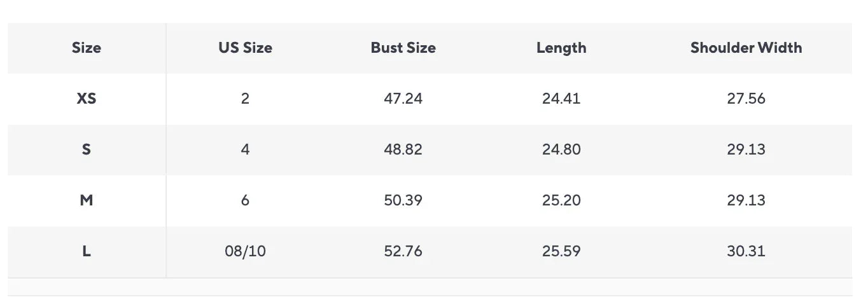Select the length 24.80 value
This screenshot has width=868, height=304.
click(561, 149)
